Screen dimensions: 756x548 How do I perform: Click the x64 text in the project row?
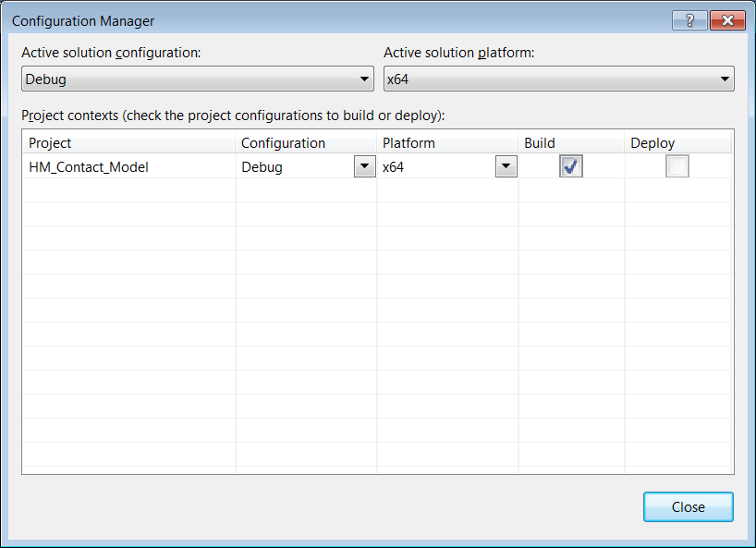(x=396, y=167)
